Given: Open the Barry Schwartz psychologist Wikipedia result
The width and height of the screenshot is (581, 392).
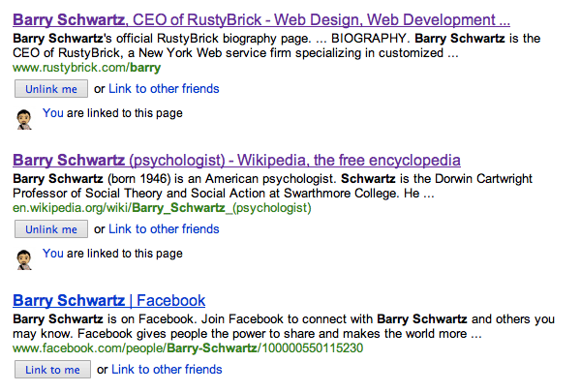Looking at the screenshot, I should [236, 160].
